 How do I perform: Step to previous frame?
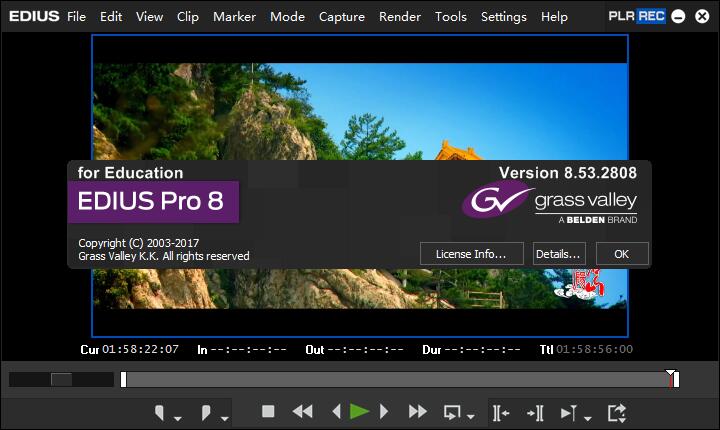pos(337,411)
